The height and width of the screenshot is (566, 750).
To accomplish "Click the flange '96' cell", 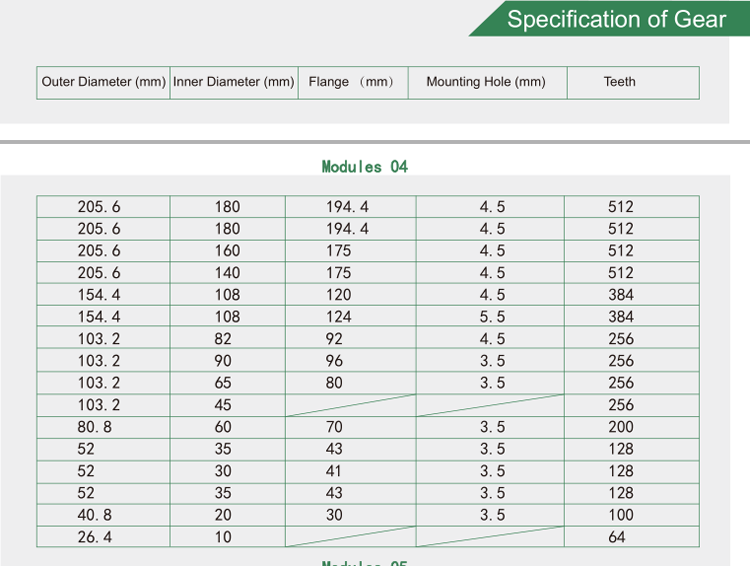I will [351, 361].
